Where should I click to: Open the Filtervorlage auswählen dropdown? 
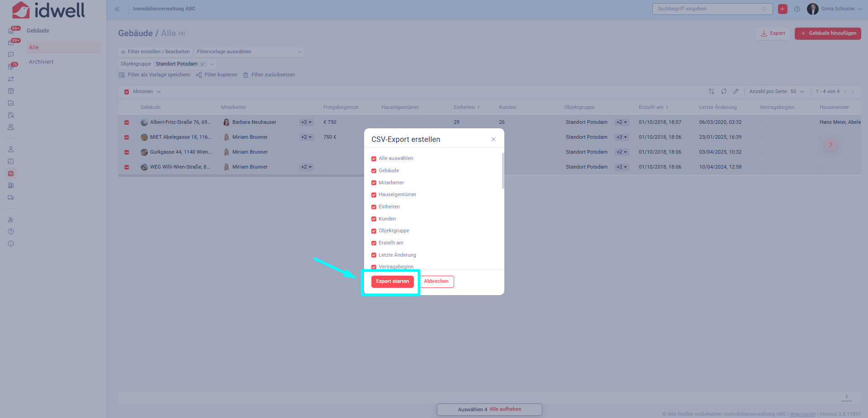[x=248, y=52]
